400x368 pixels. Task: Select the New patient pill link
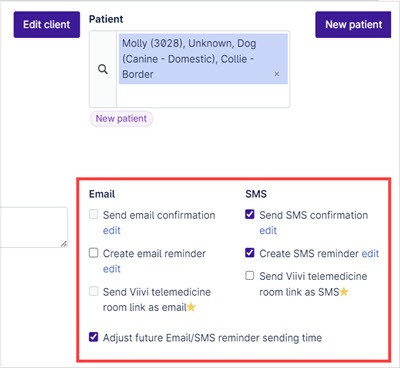121,119
